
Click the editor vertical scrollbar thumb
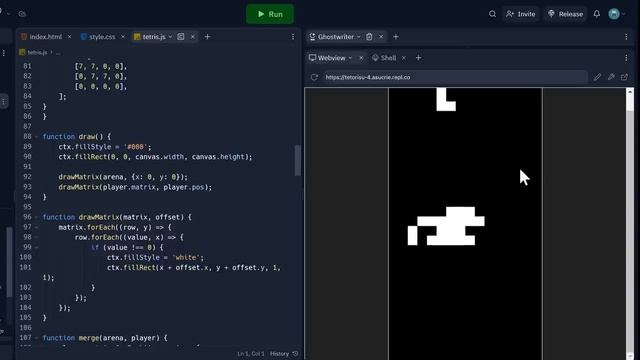coord(298,160)
